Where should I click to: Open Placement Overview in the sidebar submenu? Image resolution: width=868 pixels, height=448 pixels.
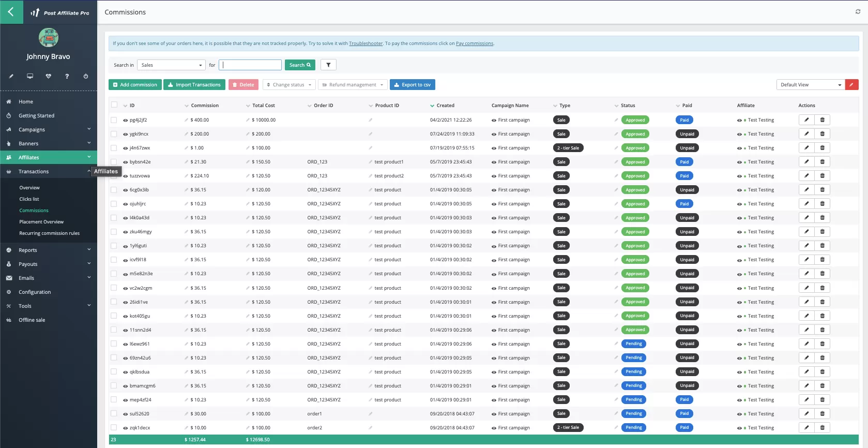coord(41,222)
